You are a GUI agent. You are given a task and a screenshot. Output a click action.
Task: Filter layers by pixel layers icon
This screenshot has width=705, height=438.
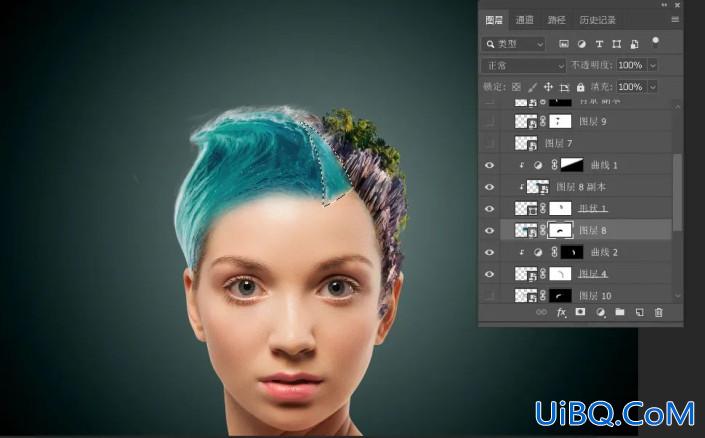[x=563, y=44]
